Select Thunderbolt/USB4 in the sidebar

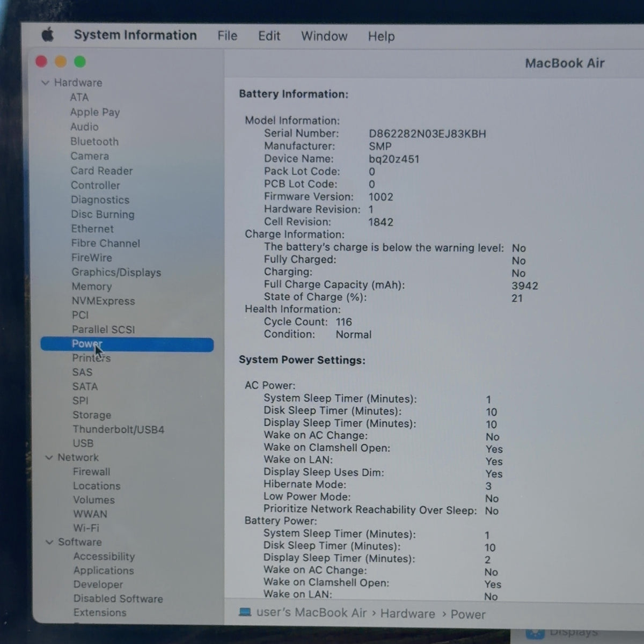[x=119, y=429]
